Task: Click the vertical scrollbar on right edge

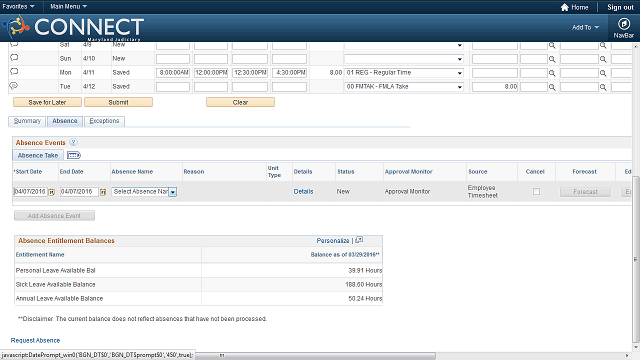Action: tap(636, 259)
